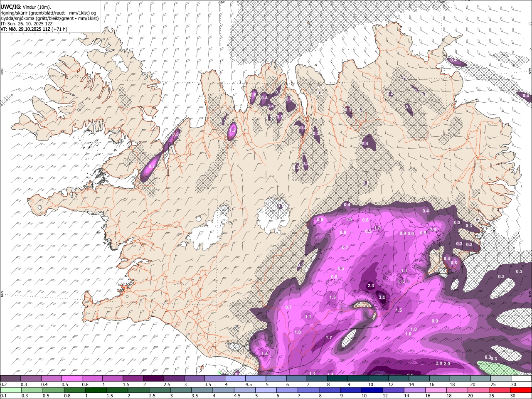Click the '0.6' value in northern Iceland
This screenshot has width=532, height=399.
pyautogui.click(x=253, y=95)
